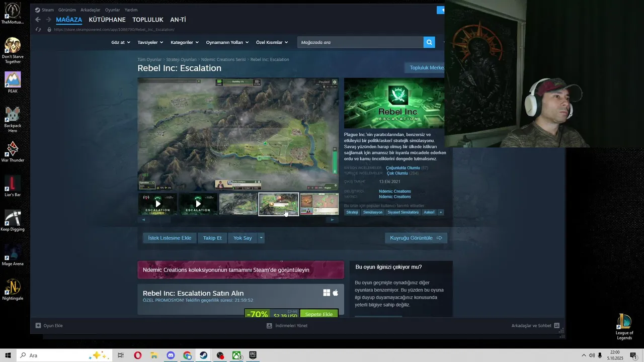Switch to KÜTÜPHANE tab
Screen dimensions: 644x362
pos(107,20)
